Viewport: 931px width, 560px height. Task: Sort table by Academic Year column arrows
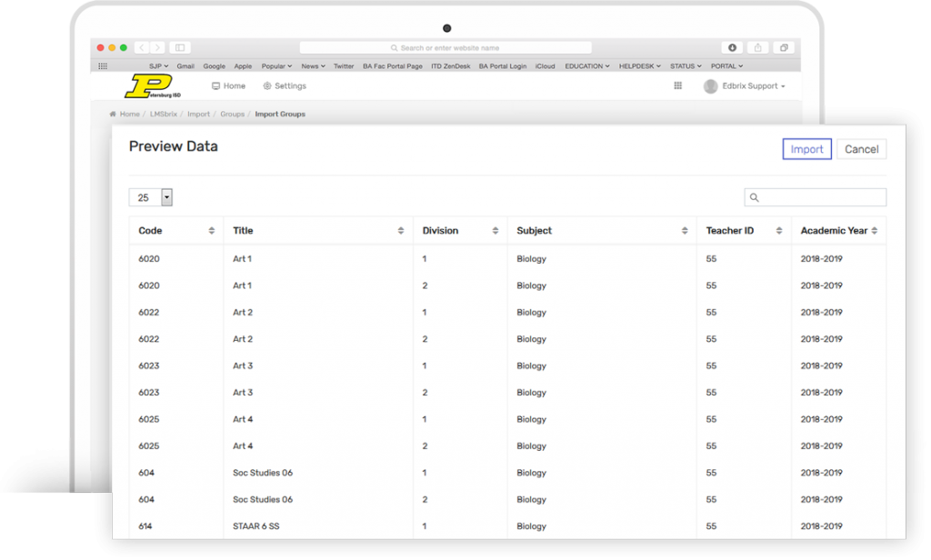tap(874, 230)
